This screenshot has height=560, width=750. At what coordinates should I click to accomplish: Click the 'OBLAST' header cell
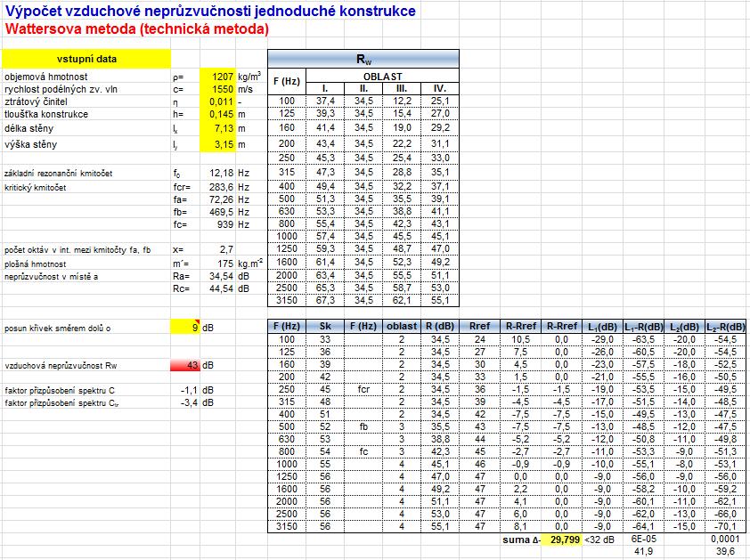pyautogui.click(x=382, y=76)
